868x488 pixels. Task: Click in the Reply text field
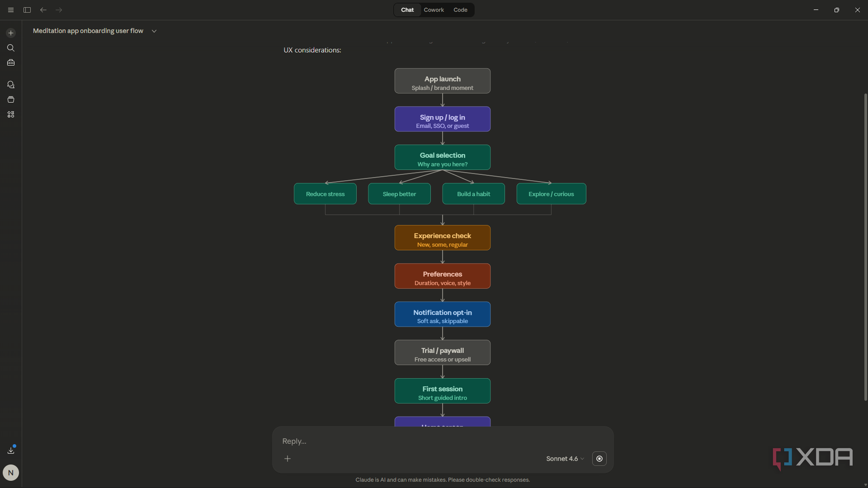tap(442, 441)
